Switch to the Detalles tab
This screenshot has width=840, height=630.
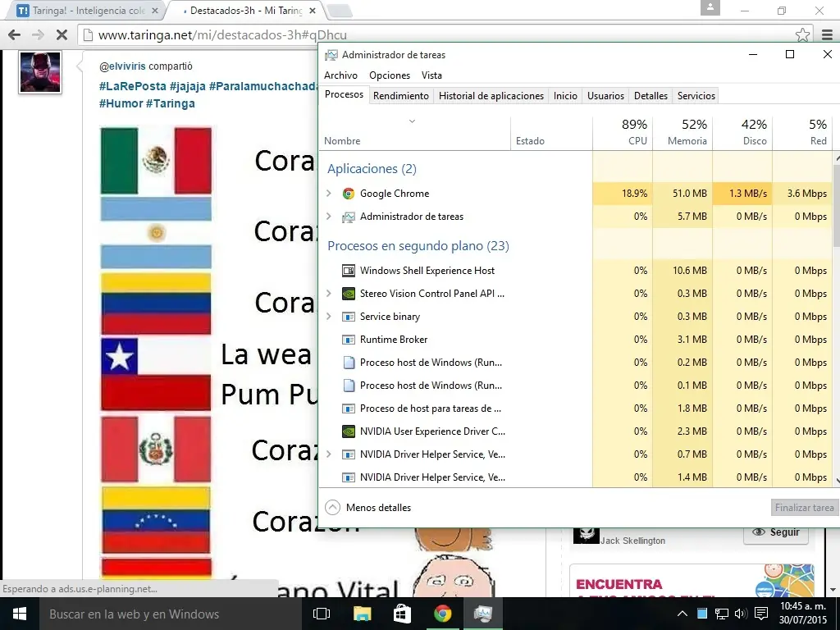pyautogui.click(x=651, y=96)
